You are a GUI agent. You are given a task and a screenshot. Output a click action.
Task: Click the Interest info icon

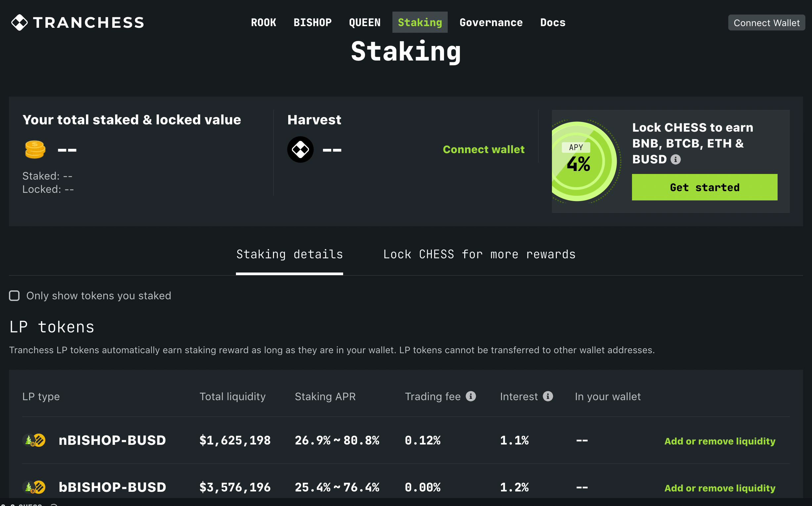coord(548,396)
